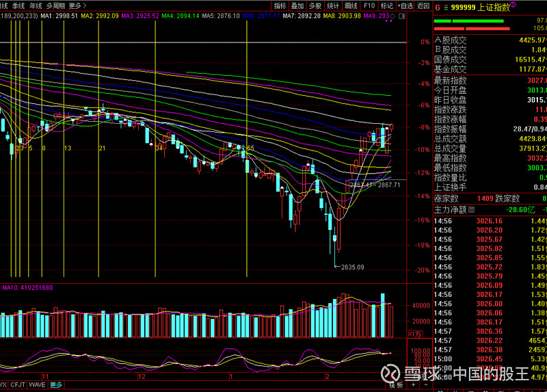547x392 pixels.
Task: Click the MA7: 2892.28 readout
Action: [302, 16]
